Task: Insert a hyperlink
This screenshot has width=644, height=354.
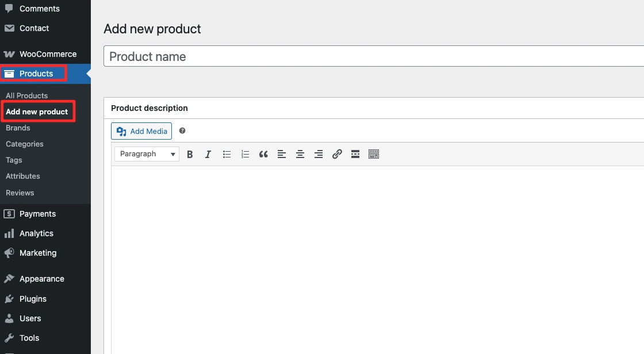Action: coord(337,154)
